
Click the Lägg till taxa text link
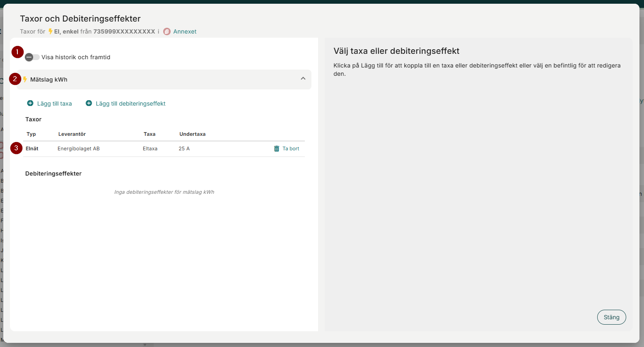click(54, 104)
